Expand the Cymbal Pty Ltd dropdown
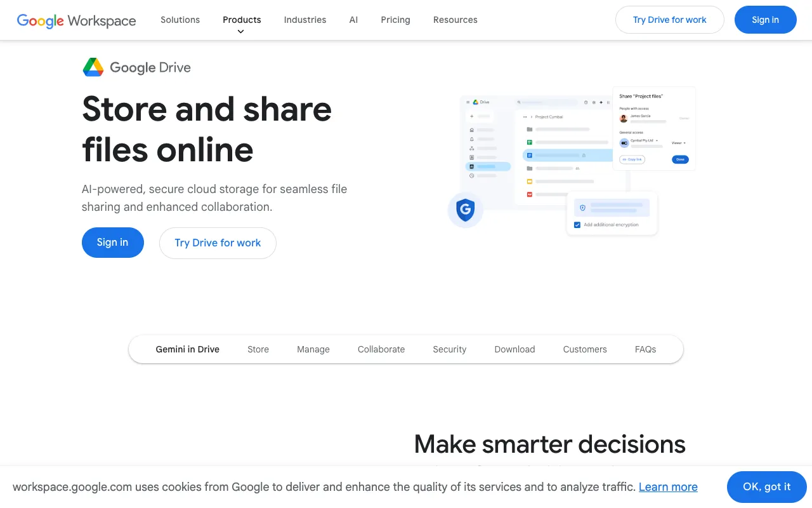 (643, 140)
